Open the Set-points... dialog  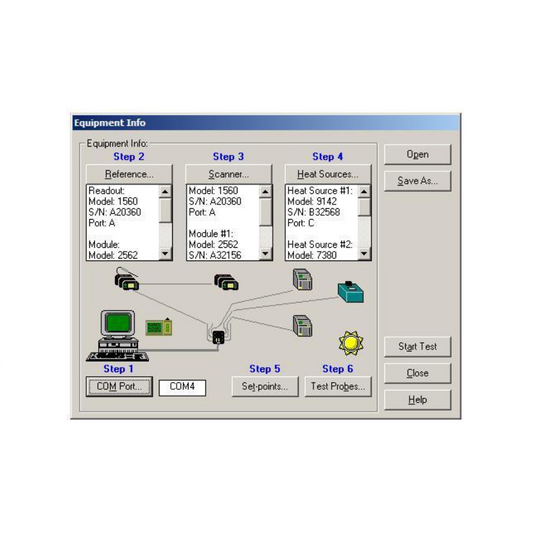[265, 386]
